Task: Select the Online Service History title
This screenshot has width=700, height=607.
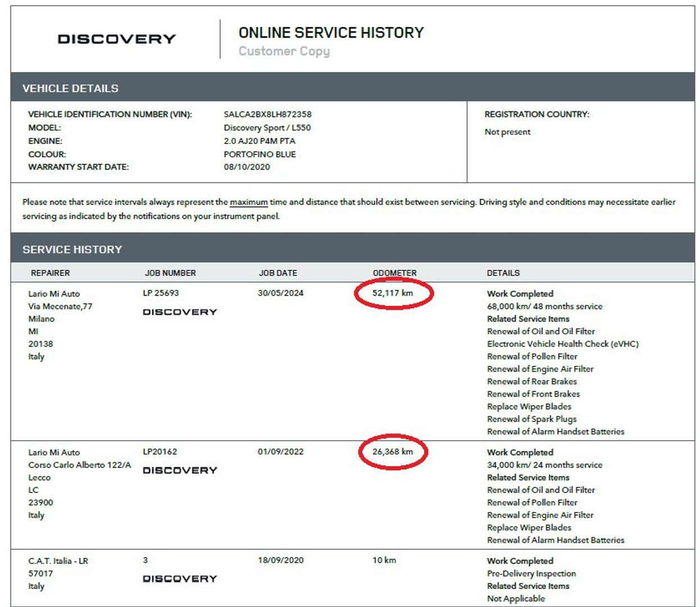Action: (x=331, y=33)
